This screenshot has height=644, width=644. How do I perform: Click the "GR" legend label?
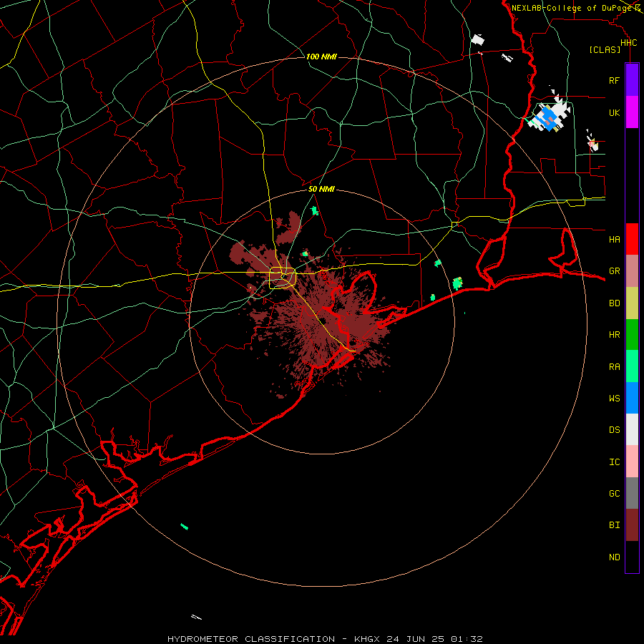(614, 271)
